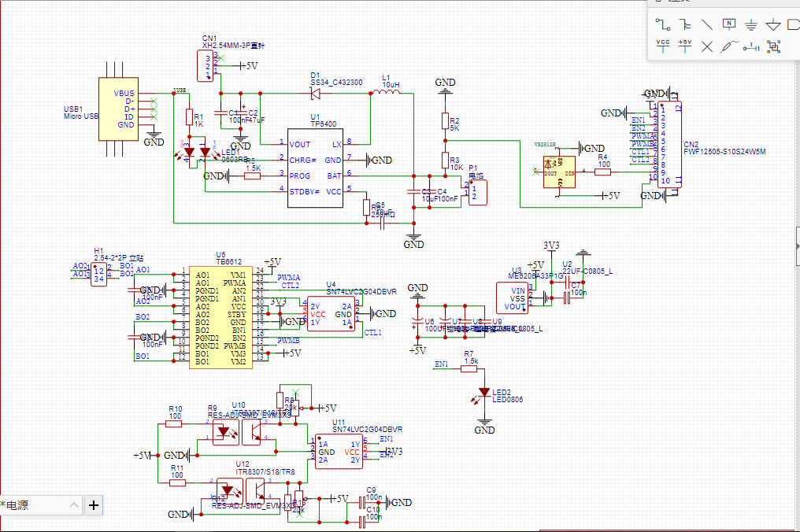
Task: Select resistor R5 1.5K near PROG pin
Action: coord(252,176)
